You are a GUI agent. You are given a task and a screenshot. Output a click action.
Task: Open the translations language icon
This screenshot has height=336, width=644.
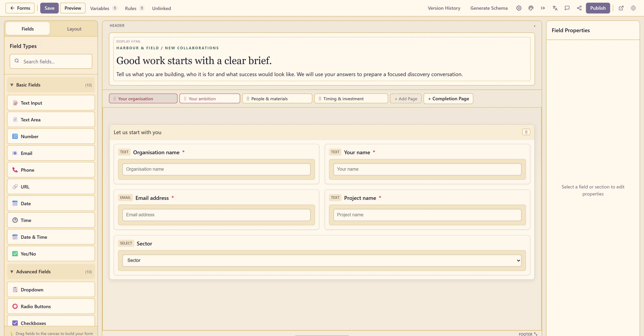pyautogui.click(x=555, y=8)
